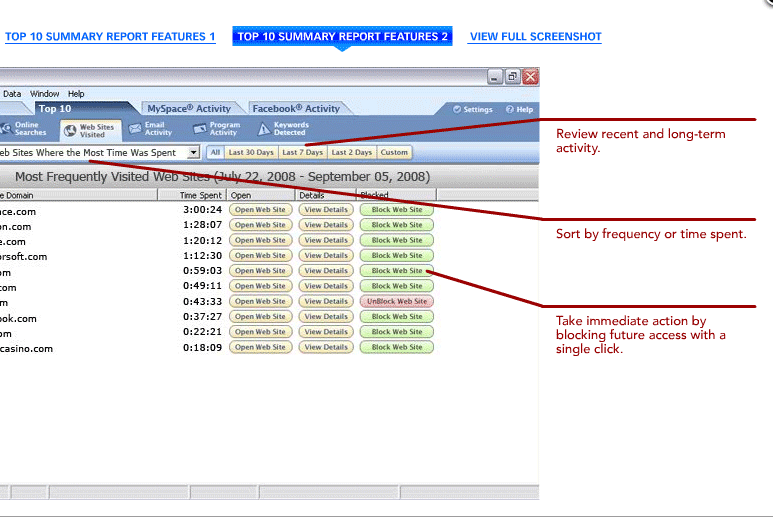Select Email Activity envelope icon
This screenshot has height=518, width=773.
135,129
